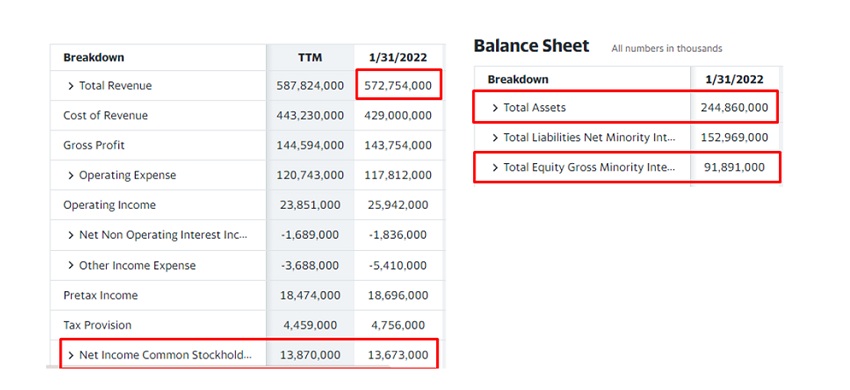Viewport: 850px width, 390px height.
Task: Click Tax Provision value 4,756,000
Action: (x=398, y=325)
